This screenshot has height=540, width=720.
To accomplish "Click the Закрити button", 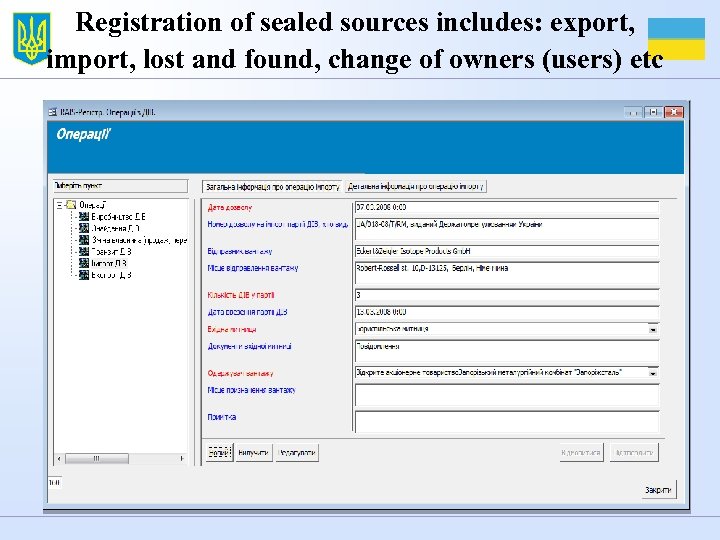I will coord(658,490).
